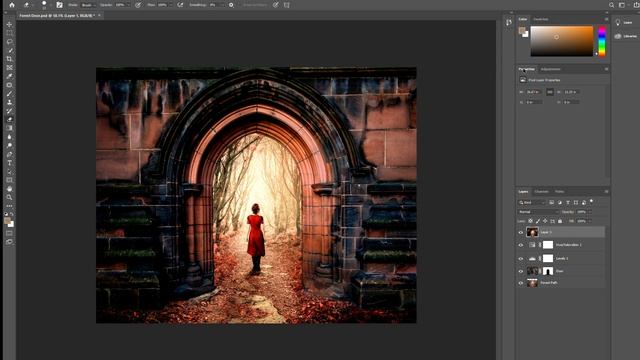Select the Crop tool

(x=9, y=59)
